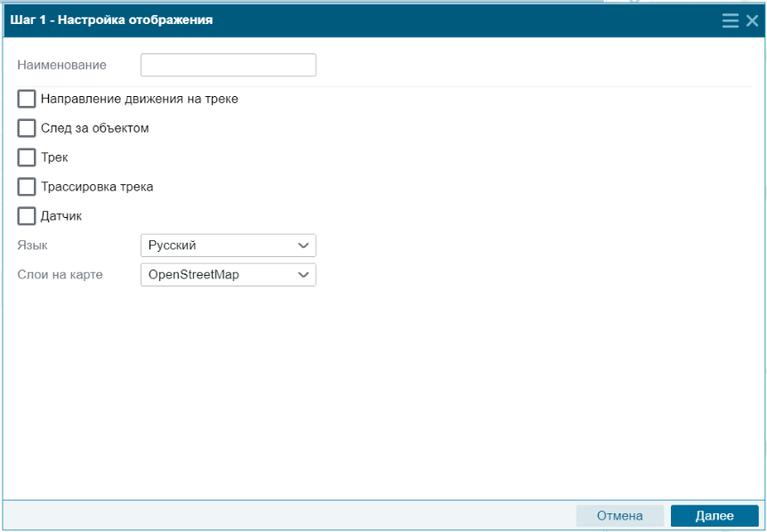The image size is (767, 532).
Task: Enable the Датчик checkbox
Action: click(x=27, y=216)
